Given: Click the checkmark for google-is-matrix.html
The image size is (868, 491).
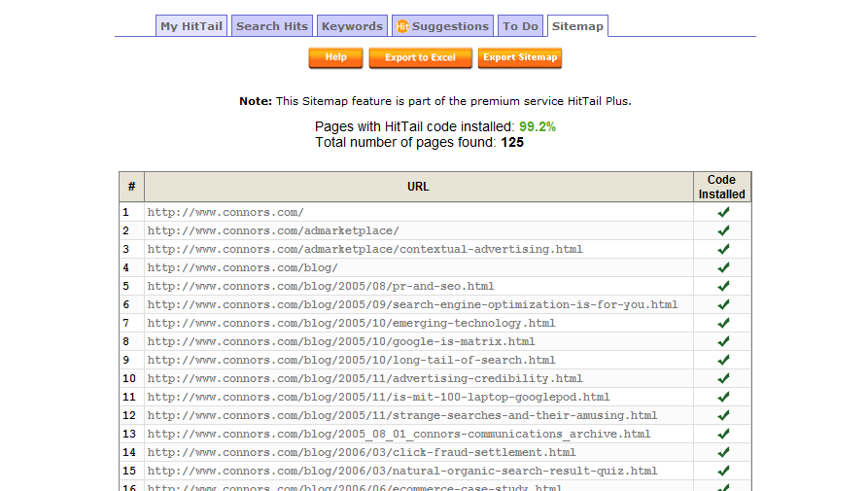Looking at the screenshot, I should pos(723,341).
